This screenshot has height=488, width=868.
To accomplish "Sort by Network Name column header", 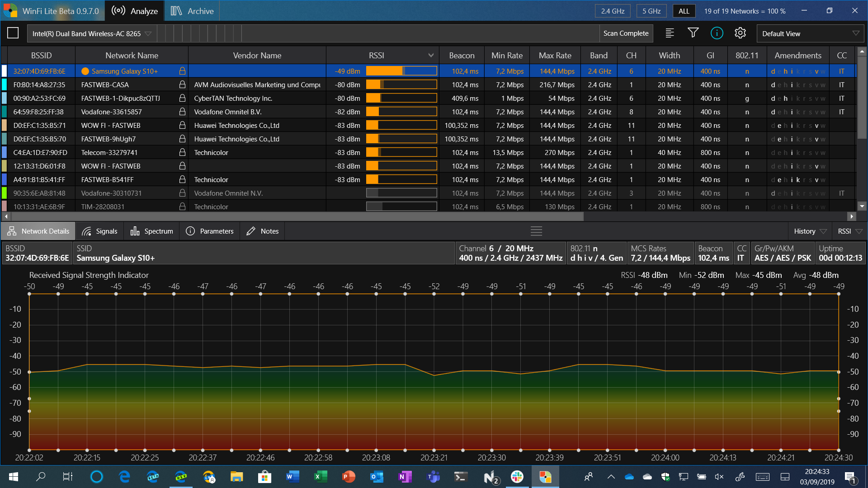I will click(132, 55).
